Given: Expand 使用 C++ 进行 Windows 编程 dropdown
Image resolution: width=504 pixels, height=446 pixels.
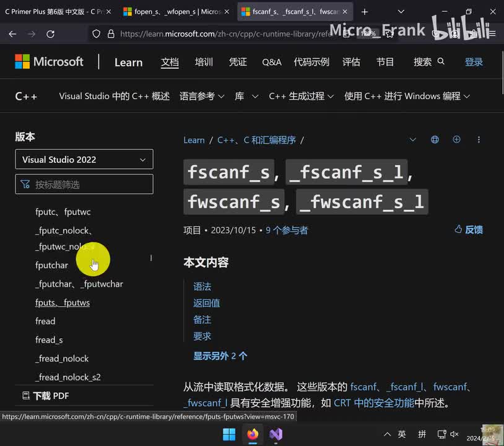Looking at the screenshot, I should click(407, 96).
